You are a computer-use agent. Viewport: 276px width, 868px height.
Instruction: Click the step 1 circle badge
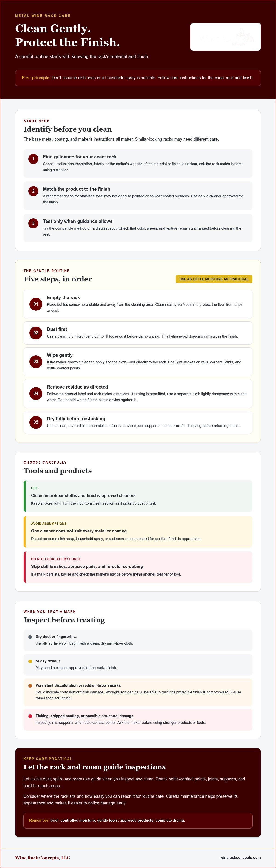33,159
